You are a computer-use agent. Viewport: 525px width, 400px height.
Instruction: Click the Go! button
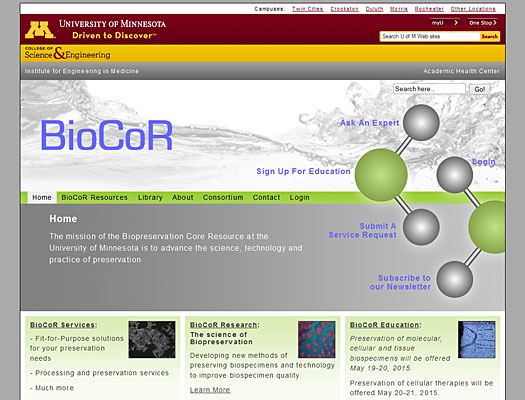479,89
